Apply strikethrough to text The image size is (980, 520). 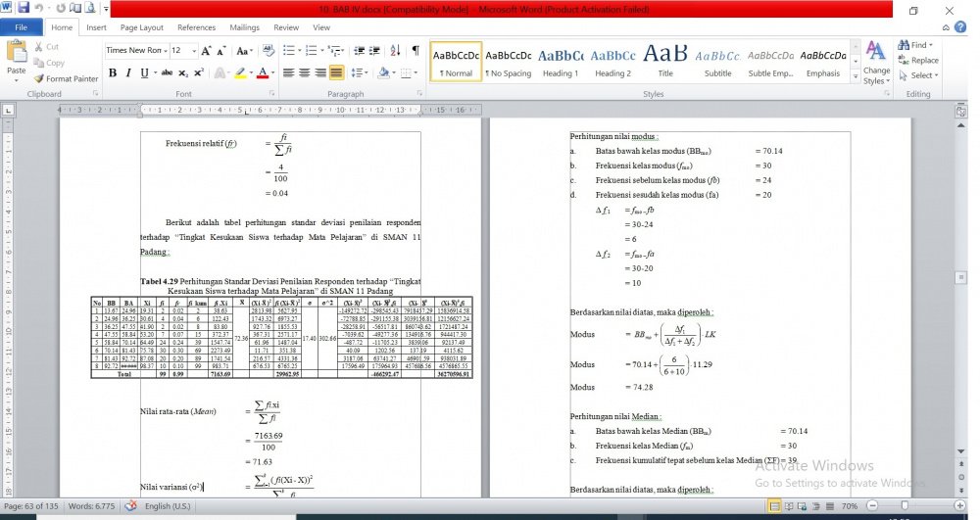point(167,73)
